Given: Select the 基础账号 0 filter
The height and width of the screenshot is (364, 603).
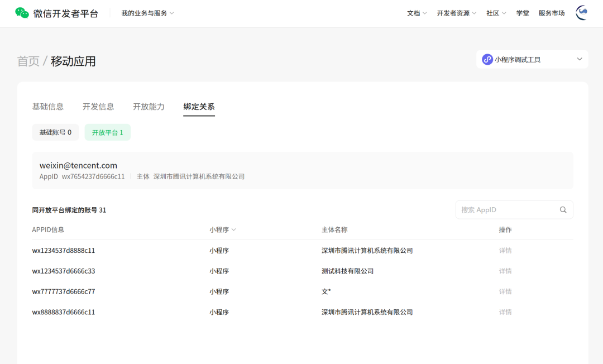Looking at the screenshot, I should [x=55, y=132].
